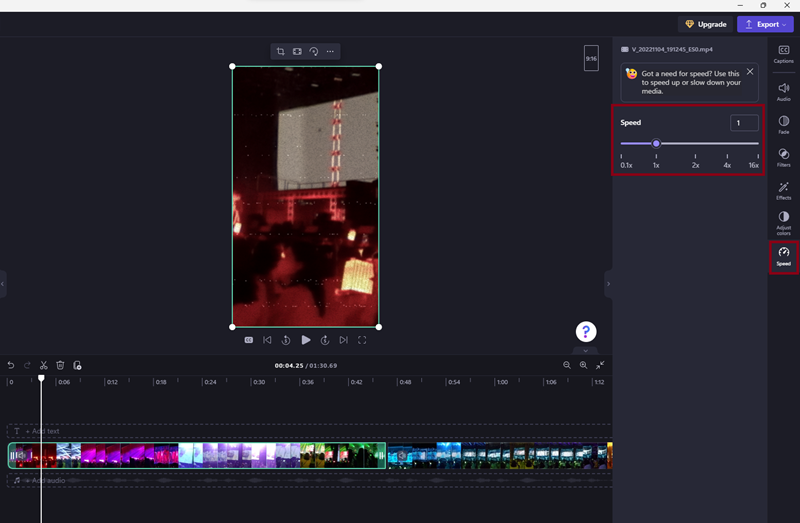Play the video preview
800x523 pixels.
pos(306,340)
